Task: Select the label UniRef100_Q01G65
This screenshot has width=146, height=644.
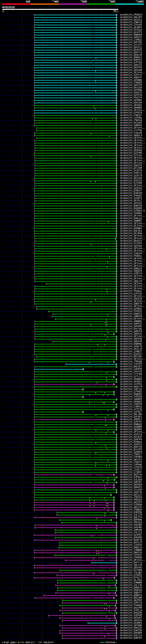Action: [x=131, y=123]
